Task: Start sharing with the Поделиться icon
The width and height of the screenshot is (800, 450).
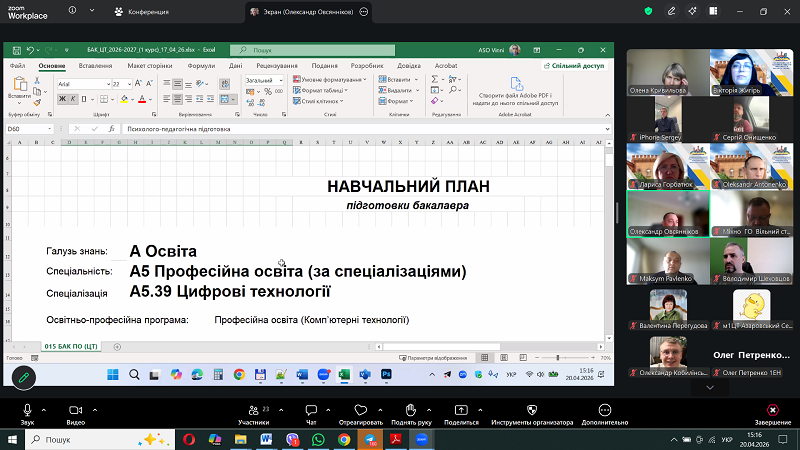Action: tap(461, 412)
